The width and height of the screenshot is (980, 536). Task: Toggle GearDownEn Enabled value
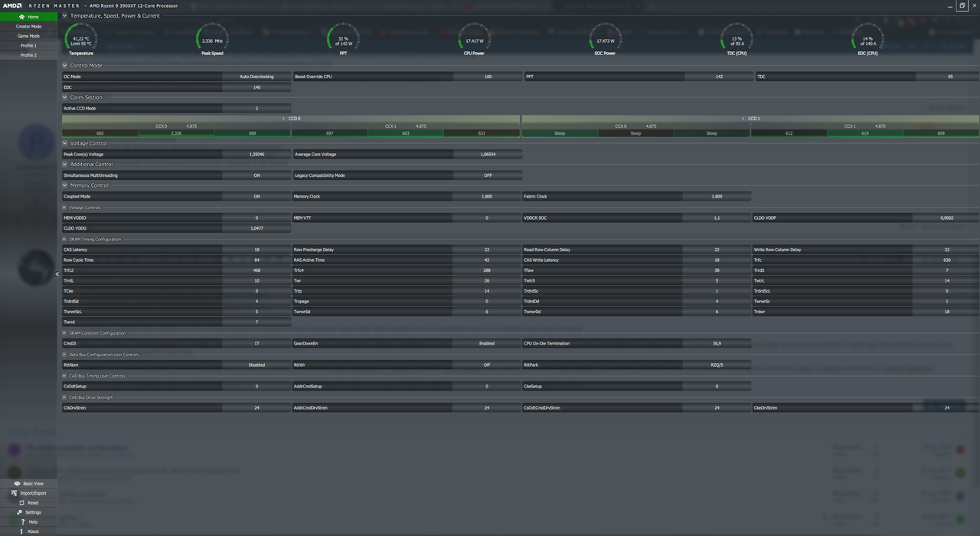tap(487, 344)
